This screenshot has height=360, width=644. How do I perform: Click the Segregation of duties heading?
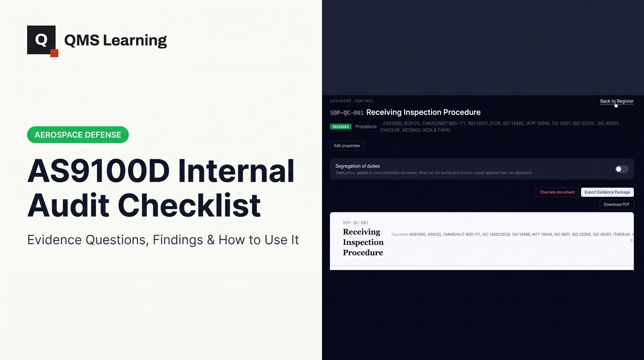click(x=357, y=166)
